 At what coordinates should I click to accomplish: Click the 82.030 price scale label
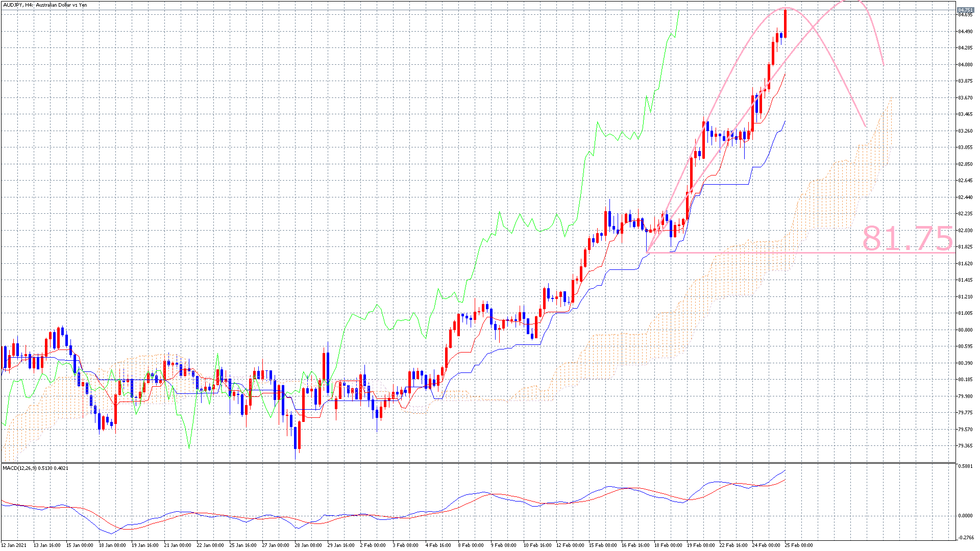point(965,231)
